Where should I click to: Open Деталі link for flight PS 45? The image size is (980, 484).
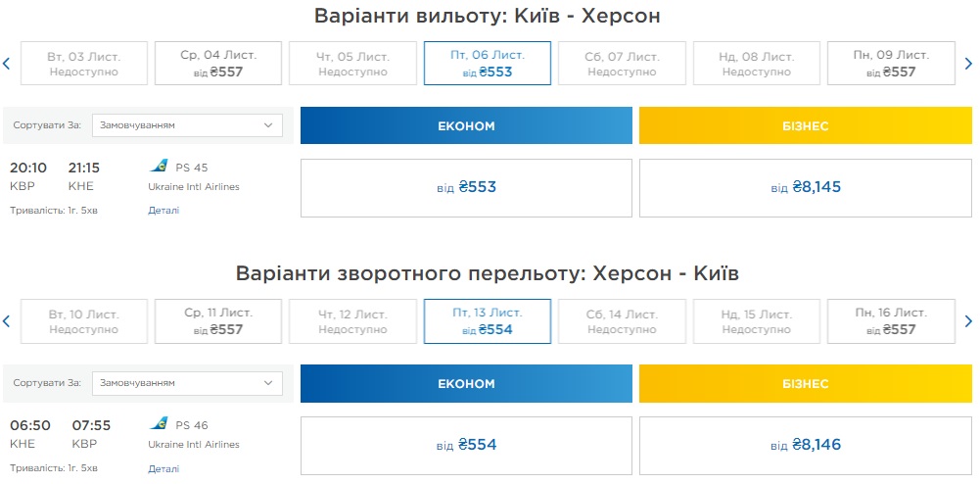pos(163,211)
